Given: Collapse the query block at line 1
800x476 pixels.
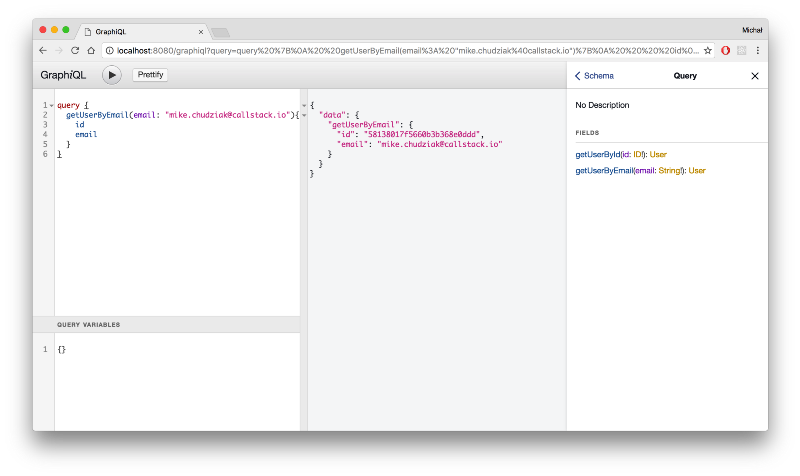Looking at the screenshot, I should click(52, 105).
